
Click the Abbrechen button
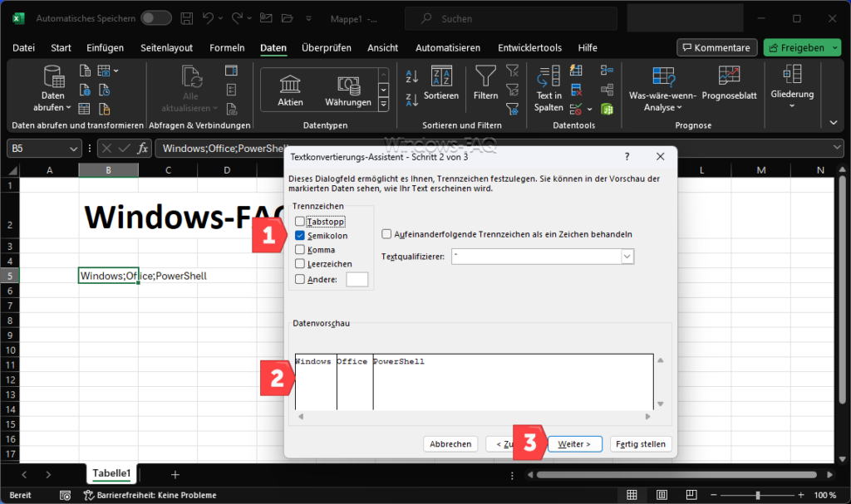click(x=450, y=443)
